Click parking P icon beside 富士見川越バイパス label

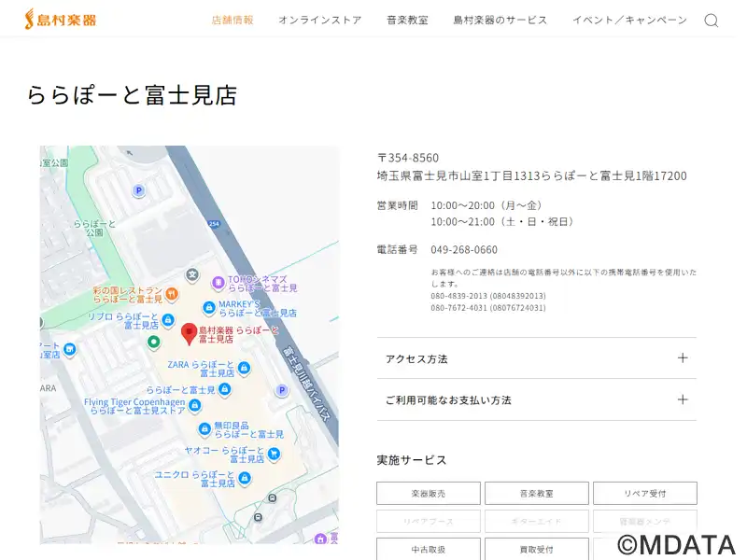[x=282, y=390]
